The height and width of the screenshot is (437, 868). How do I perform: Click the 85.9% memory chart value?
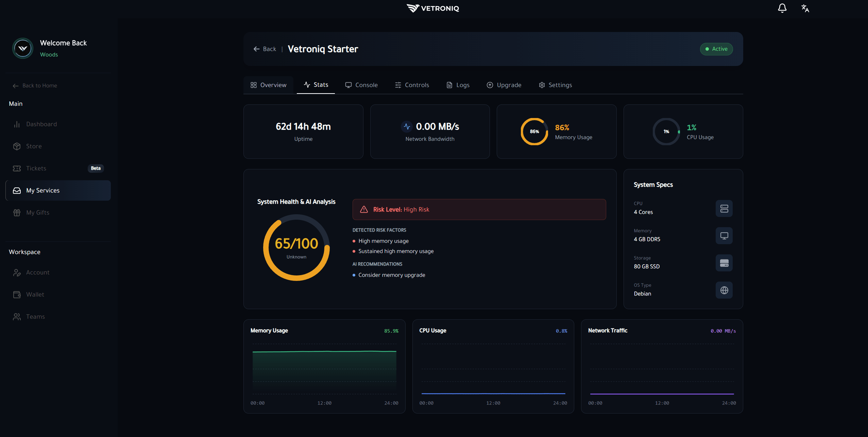[x=391, y=331]
